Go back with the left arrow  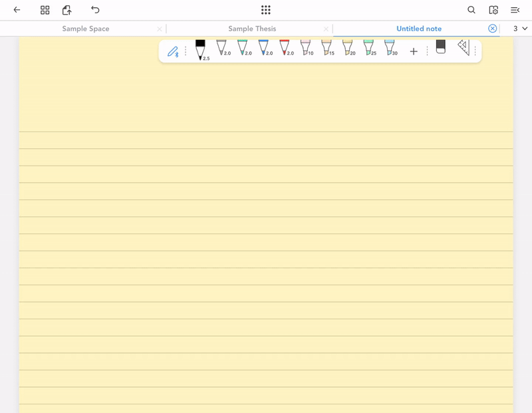tap(17, 10)
